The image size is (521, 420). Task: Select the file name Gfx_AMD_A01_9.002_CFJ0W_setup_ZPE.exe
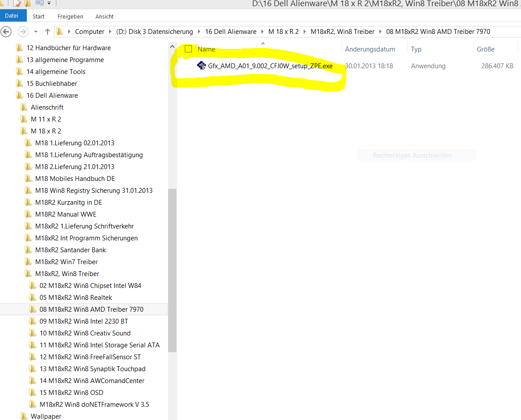tap(270, 66)
